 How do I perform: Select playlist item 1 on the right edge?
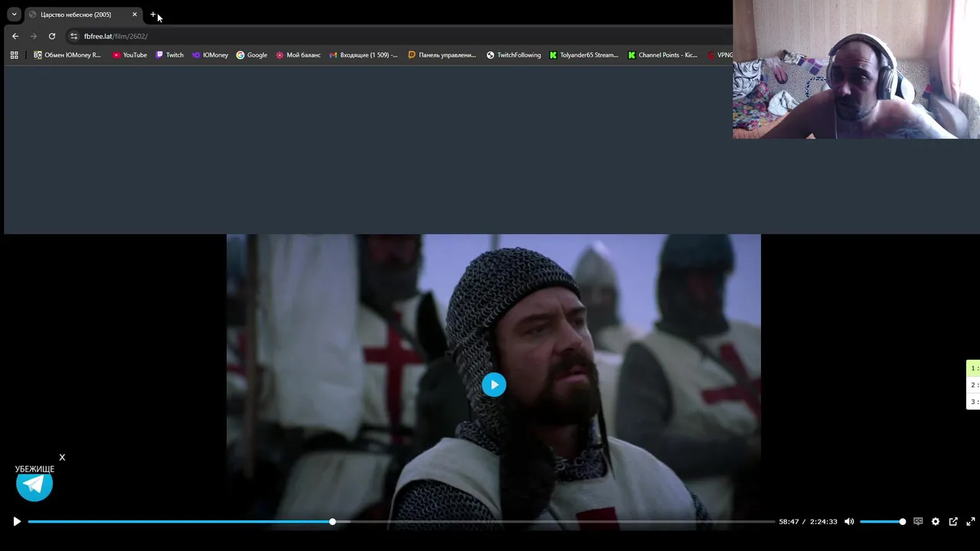[x=974, y=368]
